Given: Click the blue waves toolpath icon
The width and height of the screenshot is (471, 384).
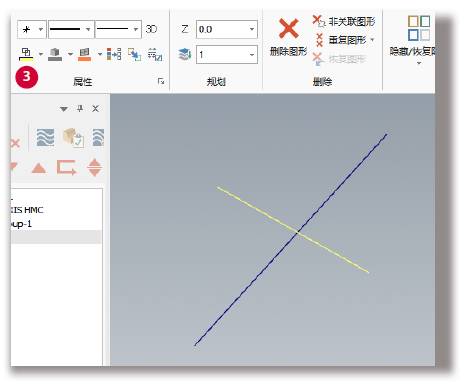Looking at the screenshot, I should coord(45,138).
